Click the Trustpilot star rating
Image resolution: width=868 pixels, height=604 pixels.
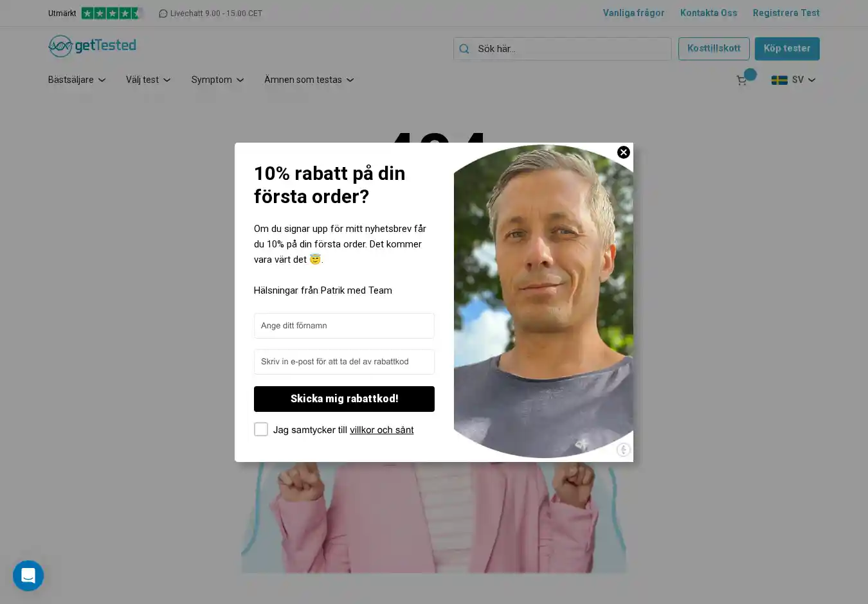click(x=111, y=13)
